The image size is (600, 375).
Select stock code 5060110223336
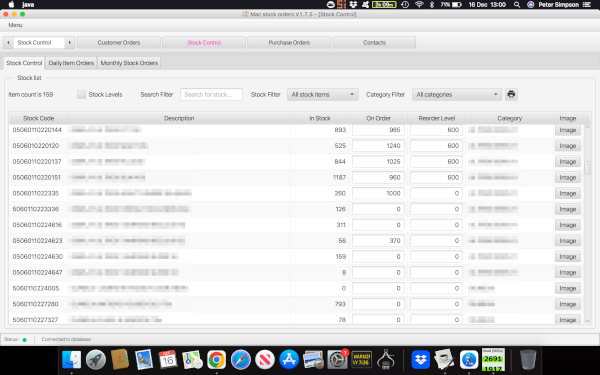pyautogui.click(x=36, y=209)
